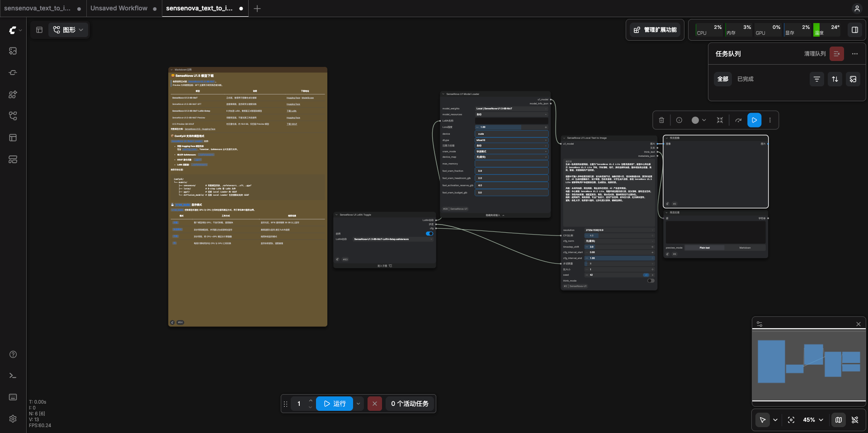Open the dtype dropdown

[512, 140]
